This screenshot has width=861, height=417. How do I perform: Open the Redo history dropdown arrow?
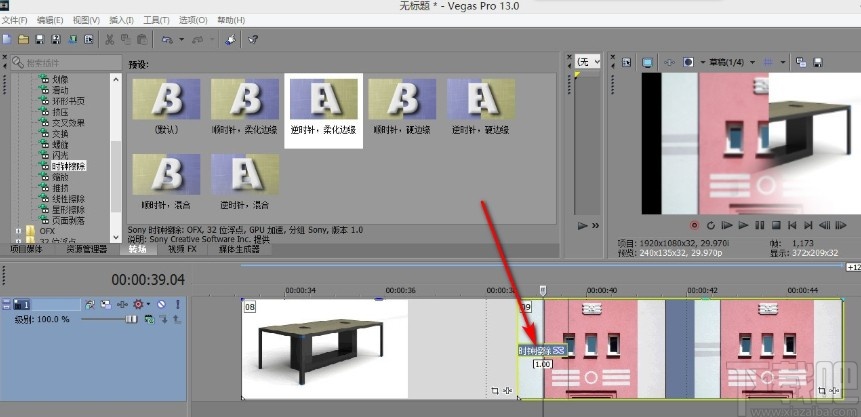point(212,40)
